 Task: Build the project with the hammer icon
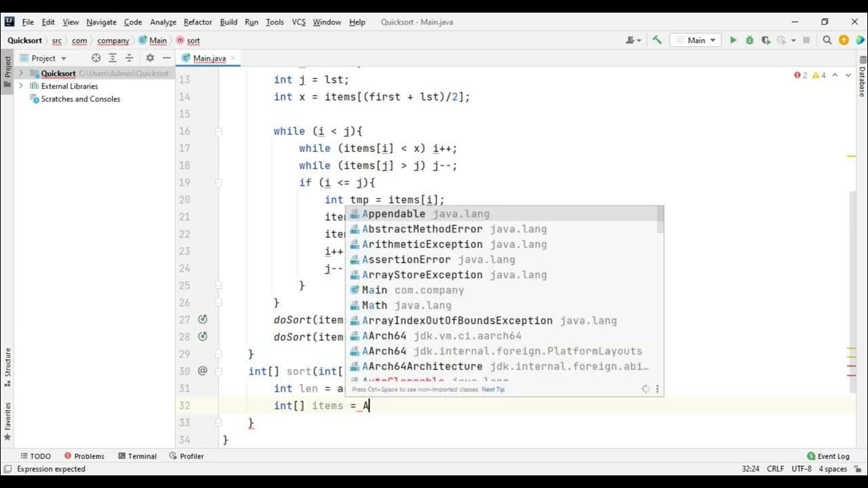[x=656, y=40]
